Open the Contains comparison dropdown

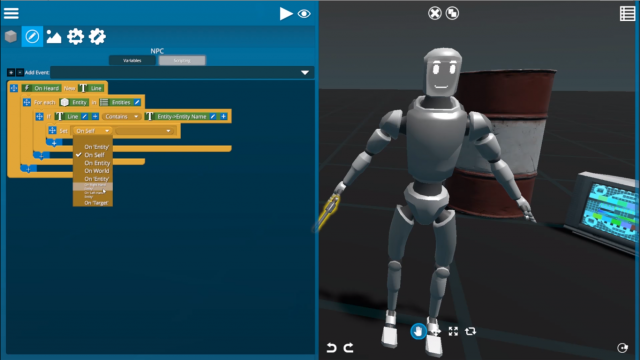tap(121, 117)
